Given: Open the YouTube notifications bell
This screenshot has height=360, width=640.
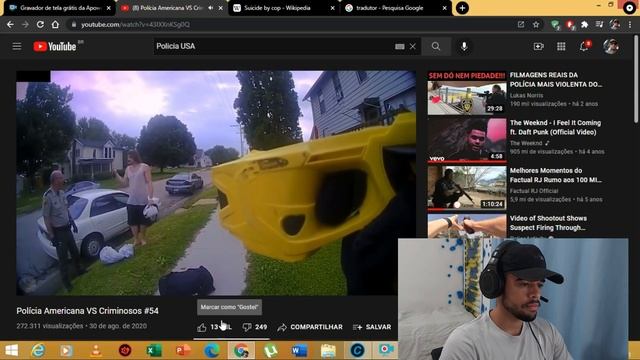Looking at the screenshot, I should coord(584,47).
